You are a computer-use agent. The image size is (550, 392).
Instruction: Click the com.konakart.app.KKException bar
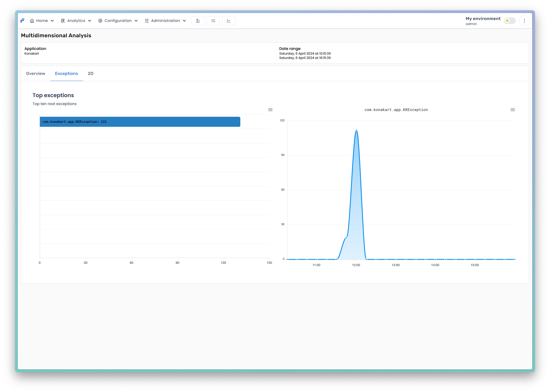pyautogui.click(x=140, y=122)
